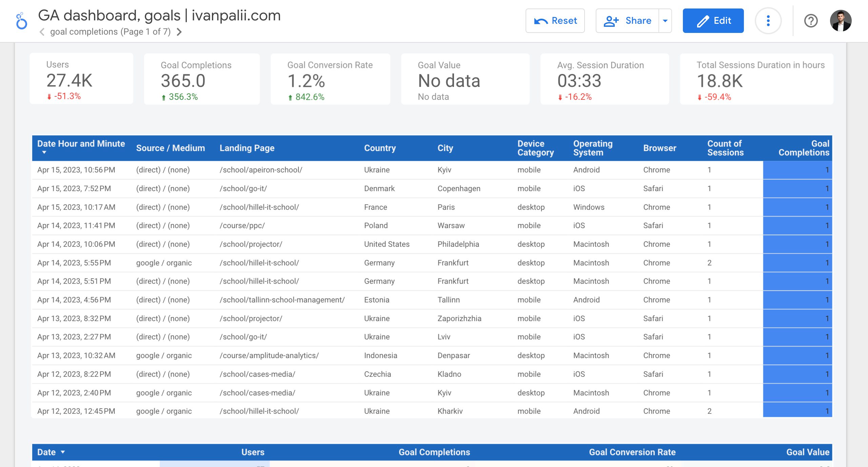Click the Goal Value No data scorecard
Viewport: 868px width, 467px height.
click(x=465, y=78)
